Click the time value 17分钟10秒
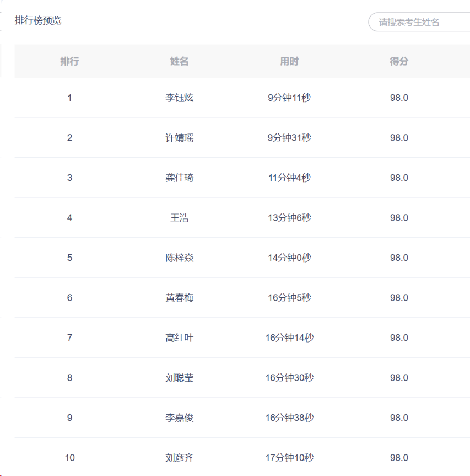This screenshot has width=470, height=476. point(289,458)
